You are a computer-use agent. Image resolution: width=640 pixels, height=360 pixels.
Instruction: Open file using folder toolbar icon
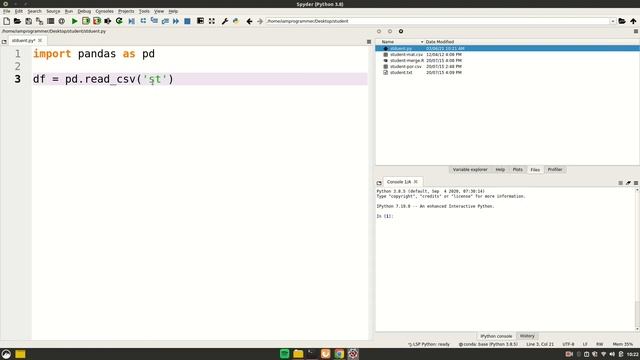pos(18,21)
